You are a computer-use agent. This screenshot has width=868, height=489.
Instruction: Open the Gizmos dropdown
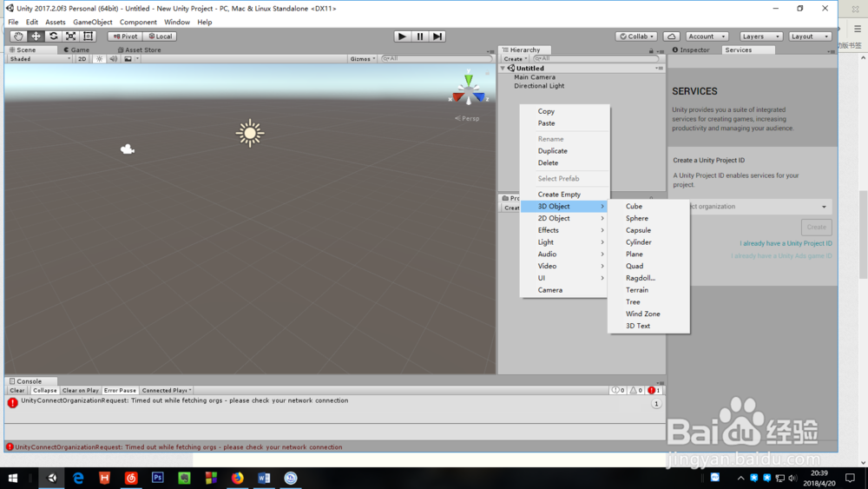pos(363,59)
